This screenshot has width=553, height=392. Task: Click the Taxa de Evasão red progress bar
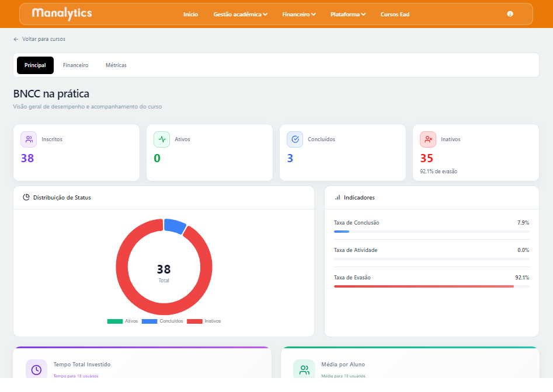click(x=424, y=286)
